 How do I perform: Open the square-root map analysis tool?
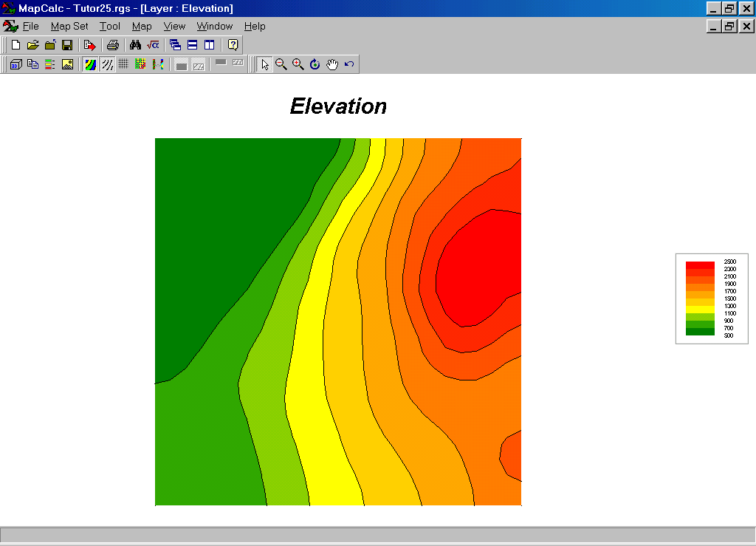coord(153,45)
